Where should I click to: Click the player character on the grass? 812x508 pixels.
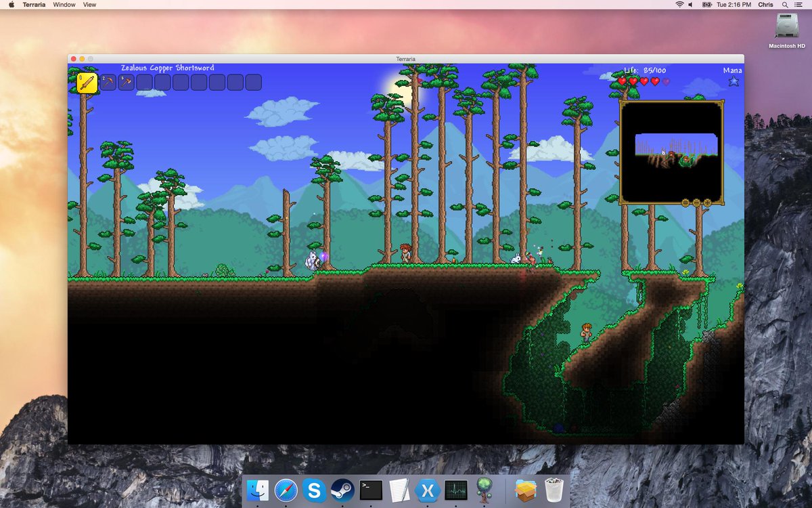click(405, 254)
